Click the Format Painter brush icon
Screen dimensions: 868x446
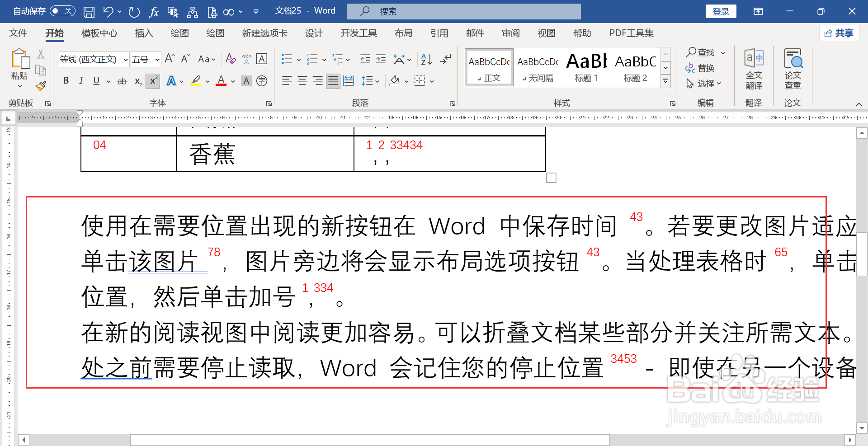(41, 86)
